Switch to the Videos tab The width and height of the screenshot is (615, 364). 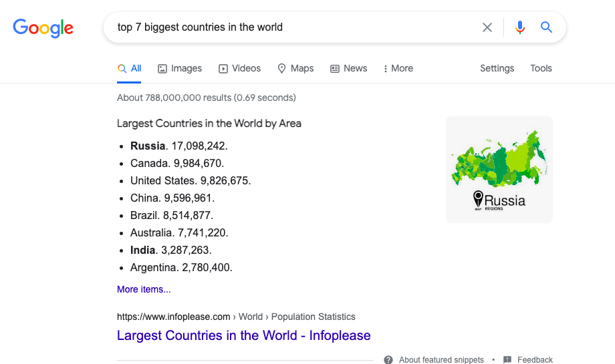click(x=239, y=69)
